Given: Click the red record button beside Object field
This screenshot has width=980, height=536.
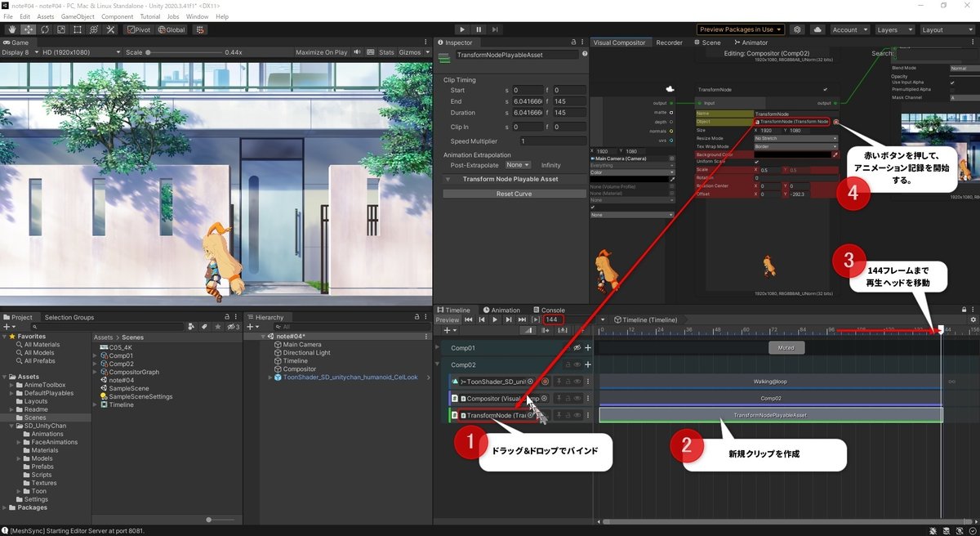Looking at the screenshot, I should [x=835, y=122].
